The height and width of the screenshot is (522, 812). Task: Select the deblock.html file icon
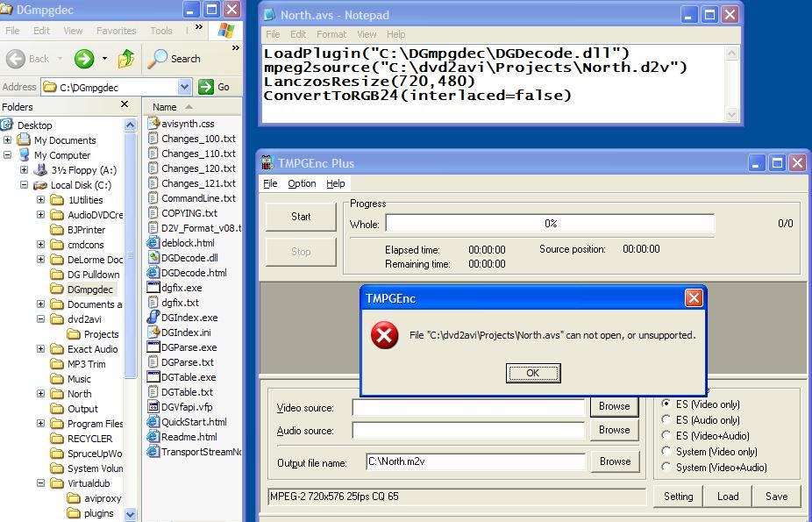[x=153, y=242]
